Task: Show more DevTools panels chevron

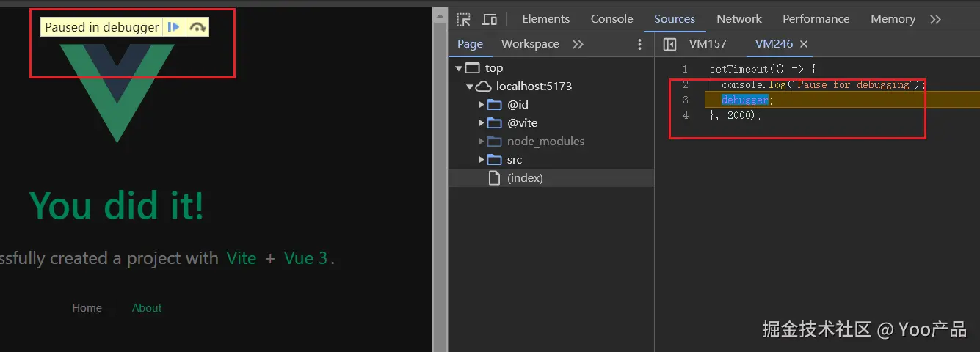Action: tap(935, 19)
